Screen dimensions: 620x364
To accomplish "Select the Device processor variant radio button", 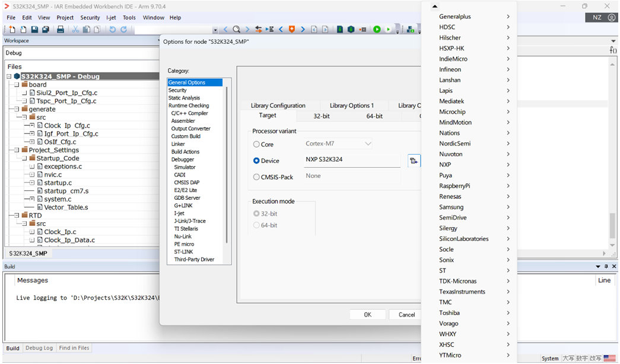I will (x=256, y=161).
